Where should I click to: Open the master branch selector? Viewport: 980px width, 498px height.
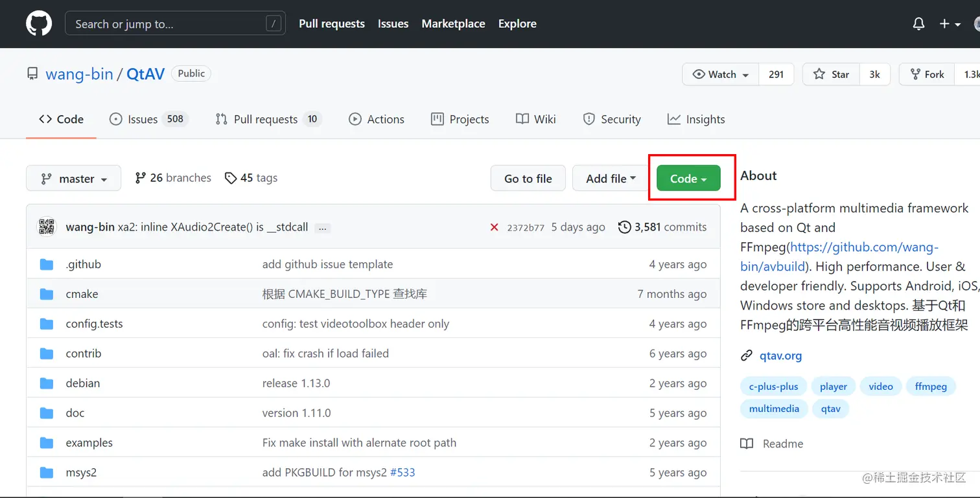pos(73,178)
